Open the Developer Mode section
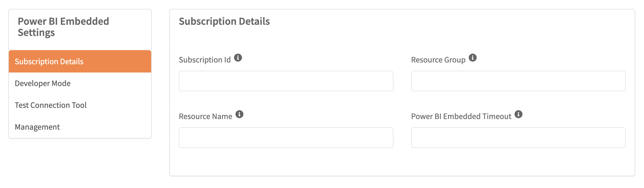The height and width of the screenshot is (188, 644). [x=43, y=83]
